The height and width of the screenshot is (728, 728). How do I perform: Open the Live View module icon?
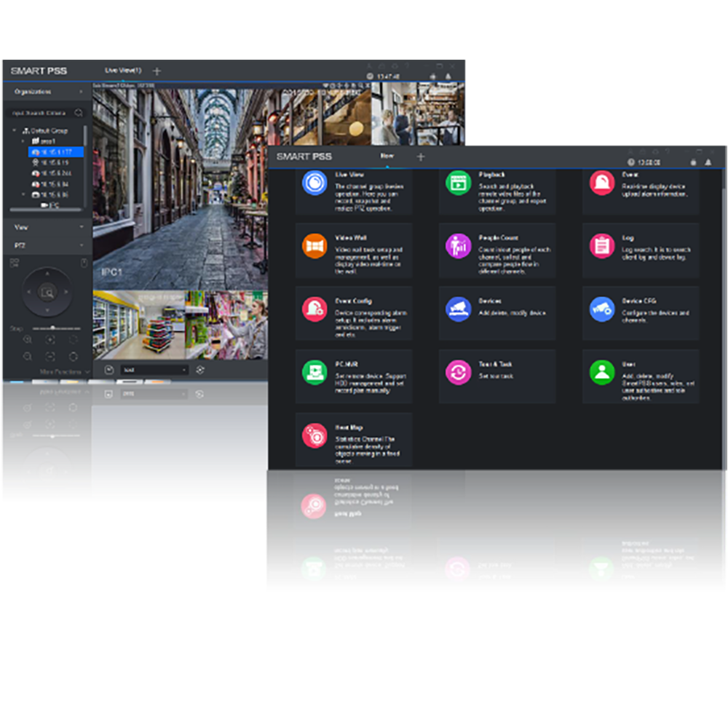click(314, 183)
